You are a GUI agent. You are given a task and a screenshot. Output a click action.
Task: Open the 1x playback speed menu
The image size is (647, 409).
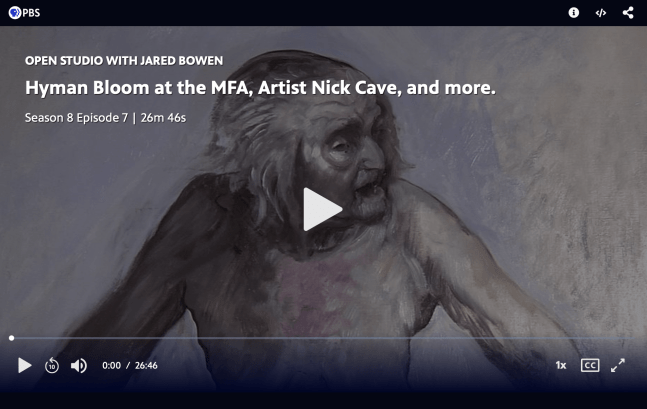click(561, 365)
